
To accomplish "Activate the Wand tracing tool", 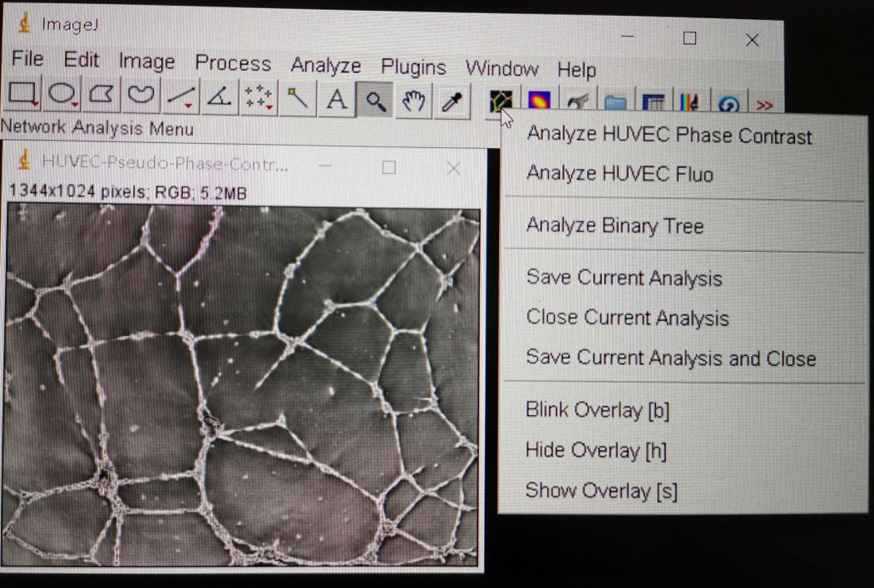I will tap(297, 100).
